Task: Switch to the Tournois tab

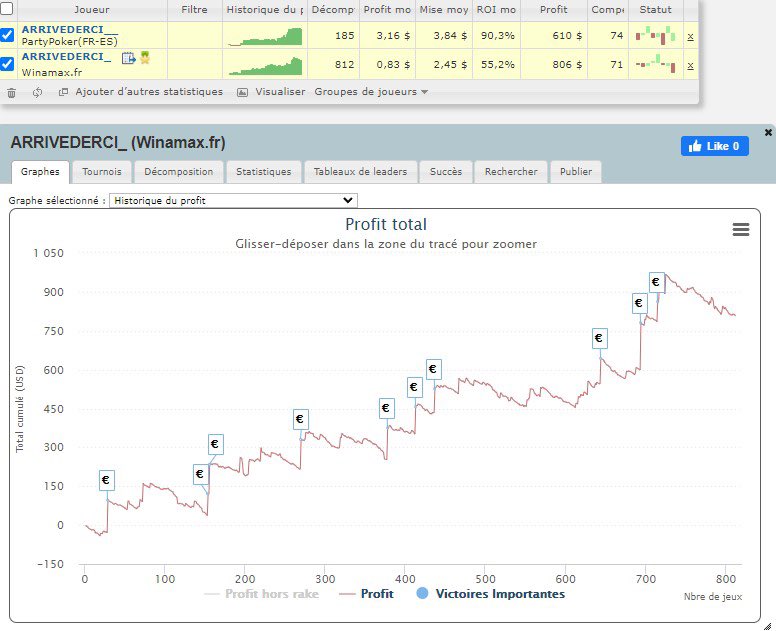Action: (x=101, y=172)
